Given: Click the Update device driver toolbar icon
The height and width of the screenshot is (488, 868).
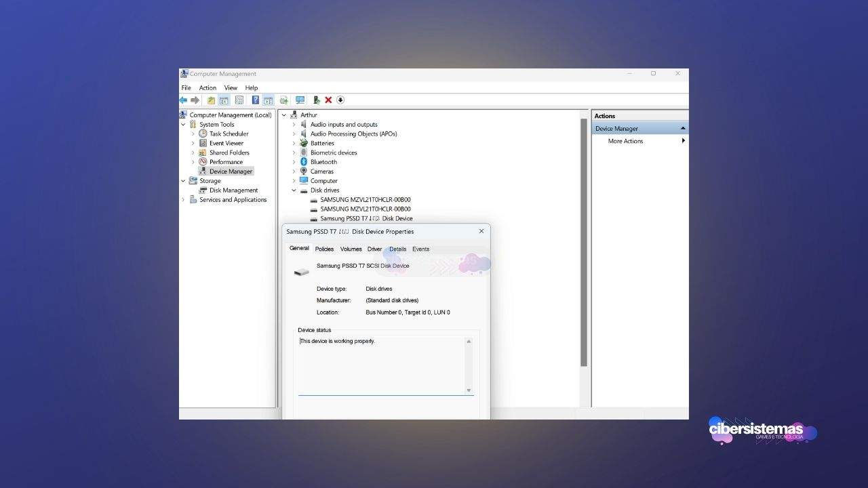Looking at the screenshot, I should [316, 100].
